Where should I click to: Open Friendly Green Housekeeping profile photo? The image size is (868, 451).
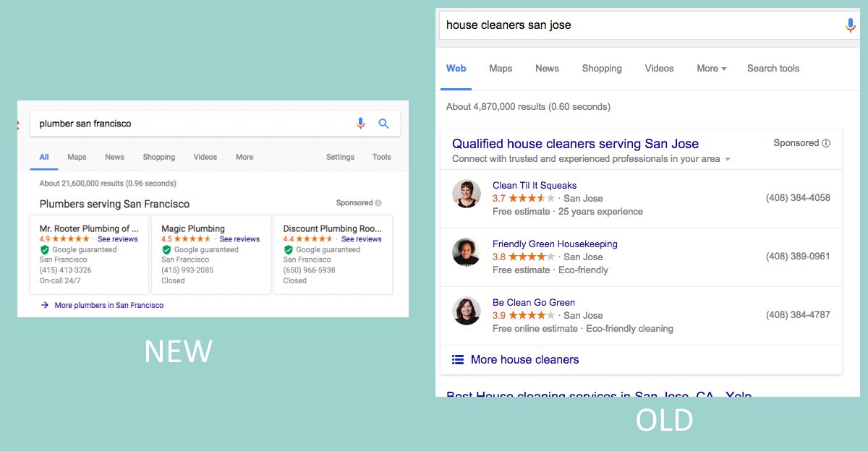point(467,252)
